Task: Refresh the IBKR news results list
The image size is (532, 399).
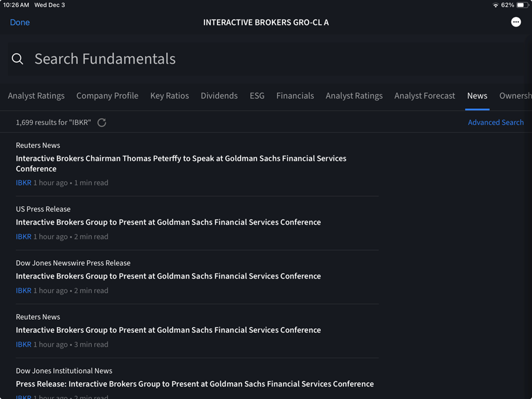Action: point(101,122)
